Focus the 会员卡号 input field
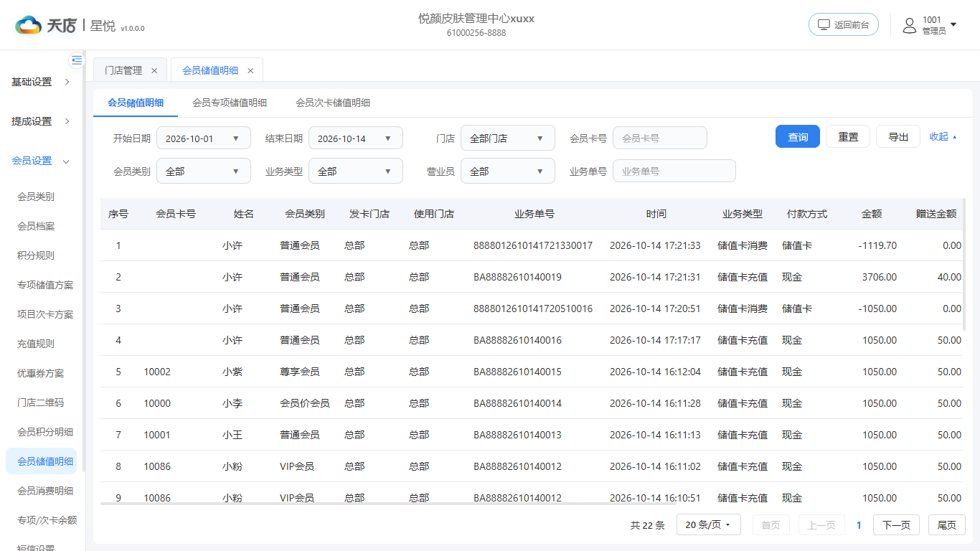980x551 pixels. 660,138
